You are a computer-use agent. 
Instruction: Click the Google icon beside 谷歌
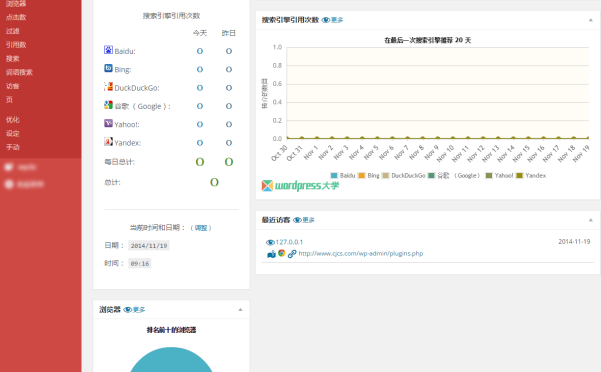108,105
